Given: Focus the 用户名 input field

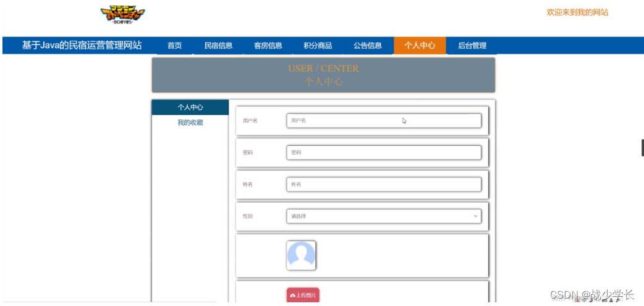Looking at the screenshot, I should tap(384, 121).
